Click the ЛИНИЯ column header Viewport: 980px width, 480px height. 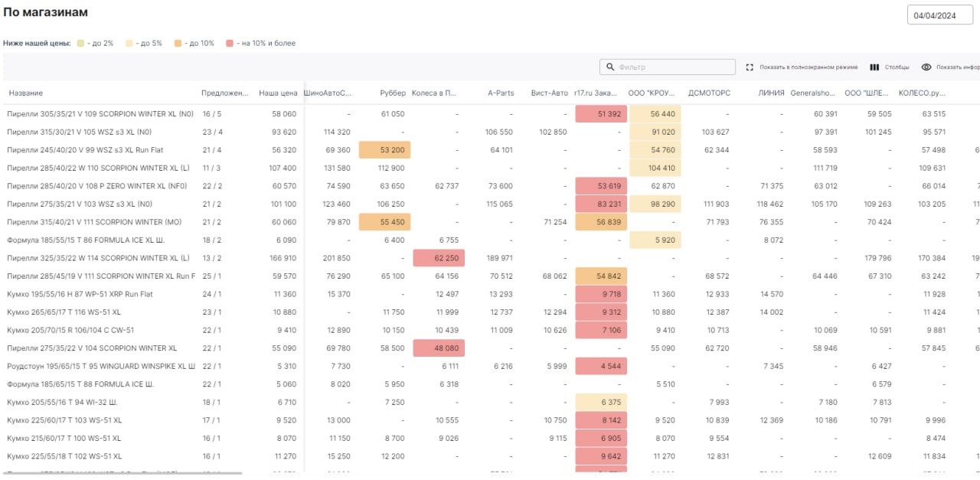771,93
